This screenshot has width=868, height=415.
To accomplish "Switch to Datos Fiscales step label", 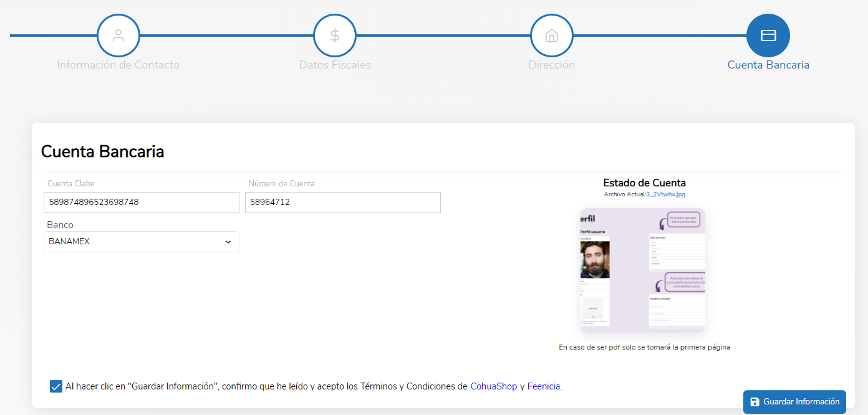I will [335, 65].
